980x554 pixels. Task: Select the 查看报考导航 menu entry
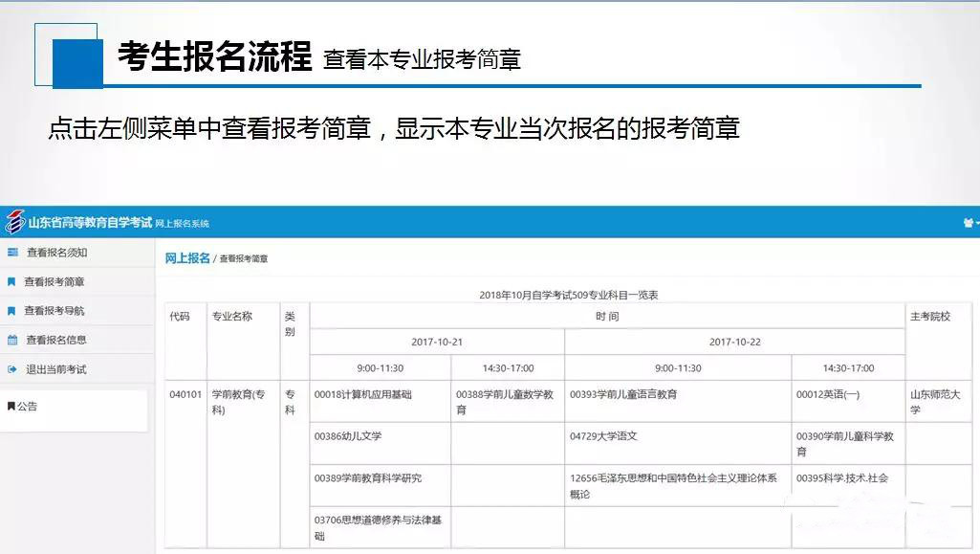tap(57, 310)
